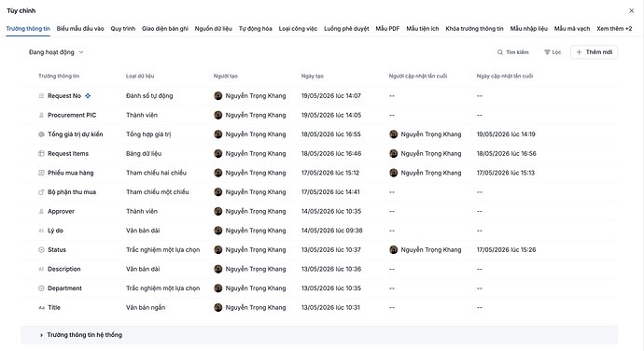Click the creator avatar in the Title row
The image size is (644, 351).
[218, 307]
